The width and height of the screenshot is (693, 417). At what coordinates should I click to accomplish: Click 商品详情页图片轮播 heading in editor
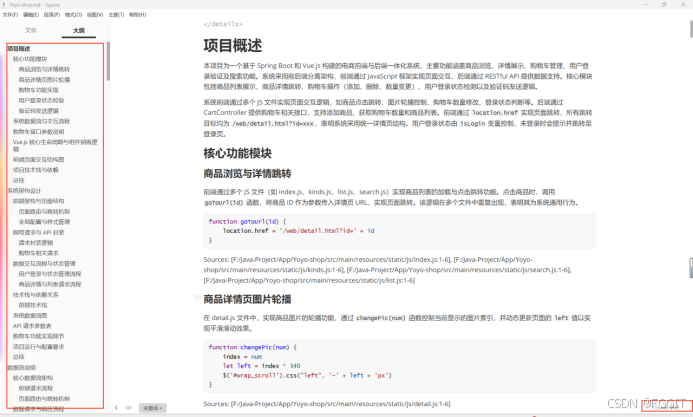pyautogui.click(x=247, y=299)
